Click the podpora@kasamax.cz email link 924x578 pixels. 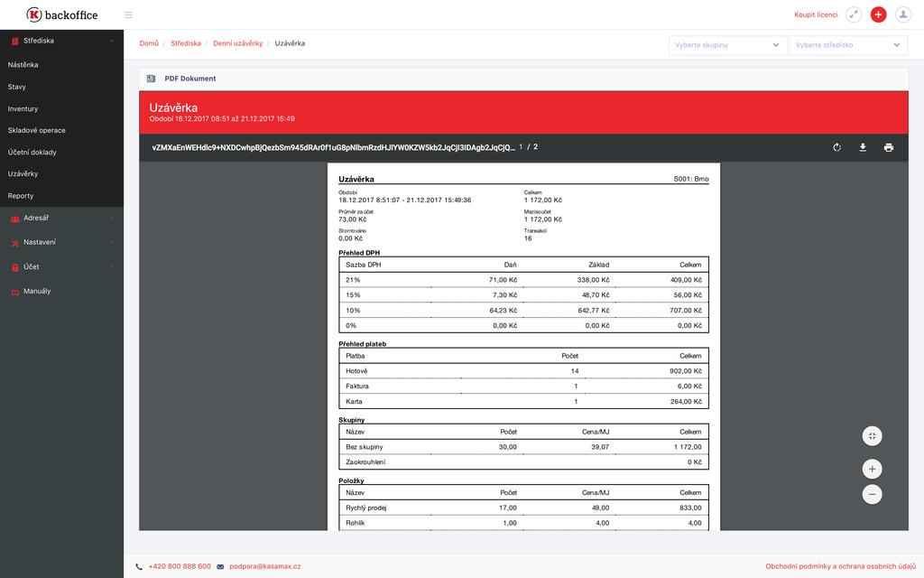(x=265, y=567)
